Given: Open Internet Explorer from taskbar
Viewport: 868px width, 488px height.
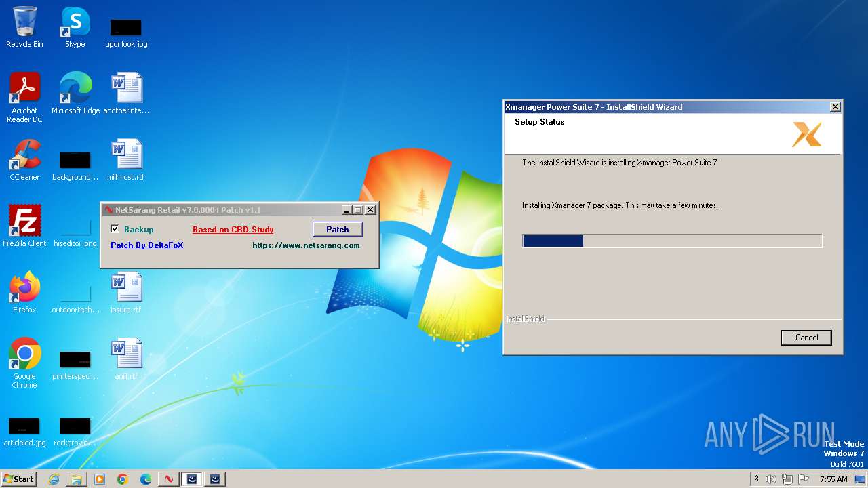Looking at the screenshot, I should [x=54, y=479].
